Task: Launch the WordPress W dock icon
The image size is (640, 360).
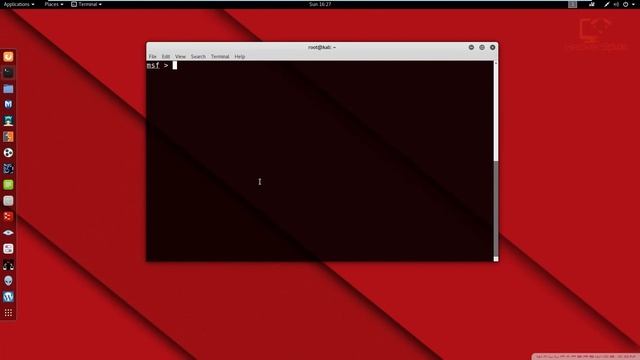Action: click(x=8, y=297)
